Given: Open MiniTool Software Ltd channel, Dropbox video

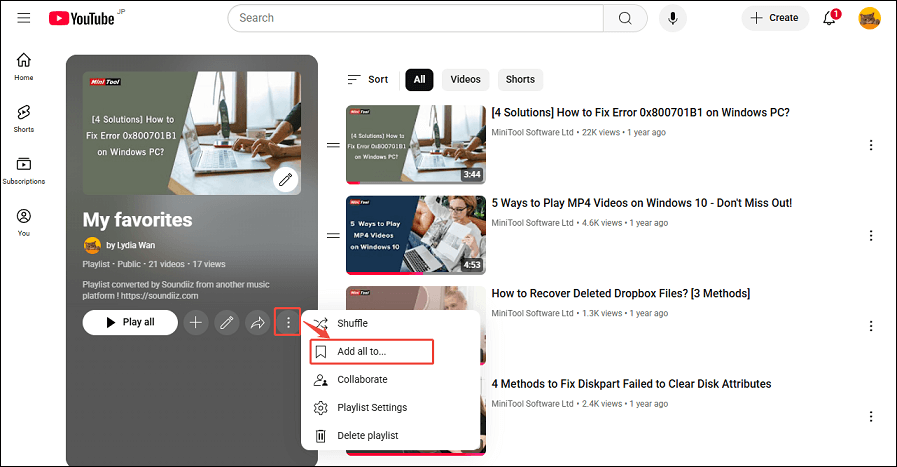Looking at the screenshot, I should tap(532, 313).
